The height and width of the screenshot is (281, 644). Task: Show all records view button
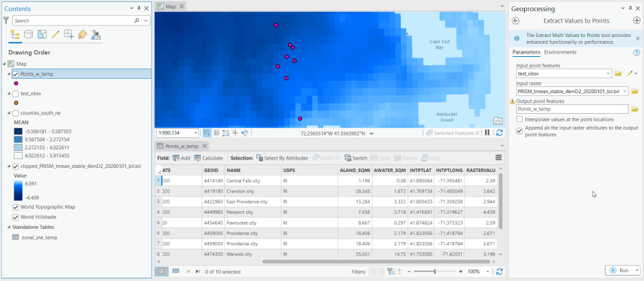tap(162, 271)
